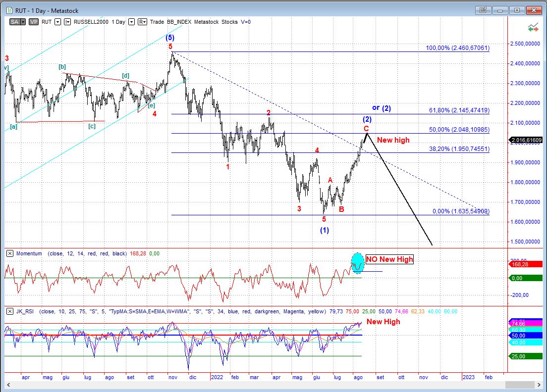The height and width of the screenshot is (392, 547).
Task: Click the horizontal scrollbar thumb at bottom right
Action: (x=520, y=385)
